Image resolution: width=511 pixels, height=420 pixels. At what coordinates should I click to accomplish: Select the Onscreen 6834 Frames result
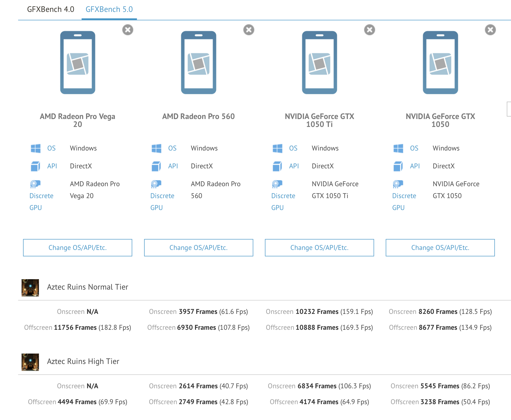319,386
